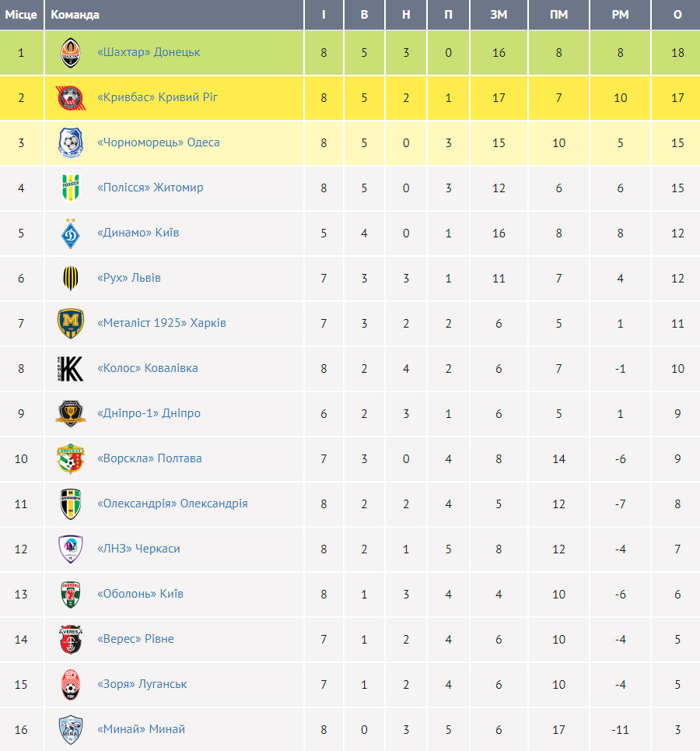The height and width of the screenshot is (751, 700).
Task: Click the Dynamo Kyiv diamond logo
Action: click(70, 233)
